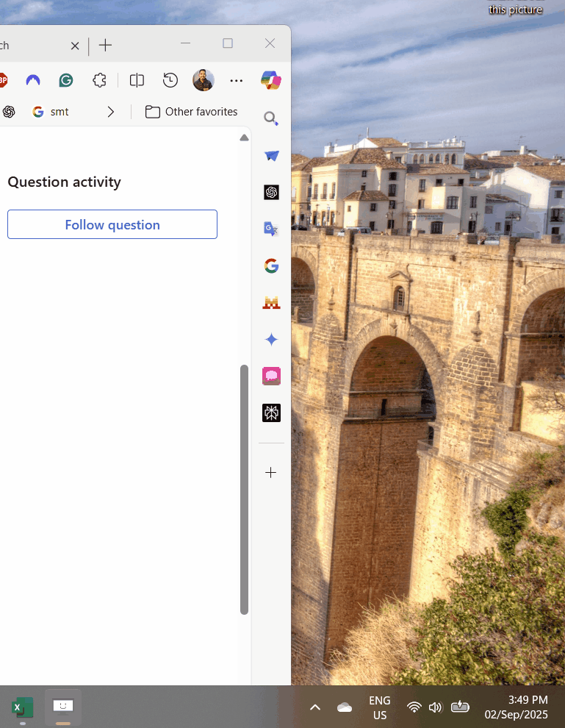Launch the Copilot icon in toolbar

(271, 80)
